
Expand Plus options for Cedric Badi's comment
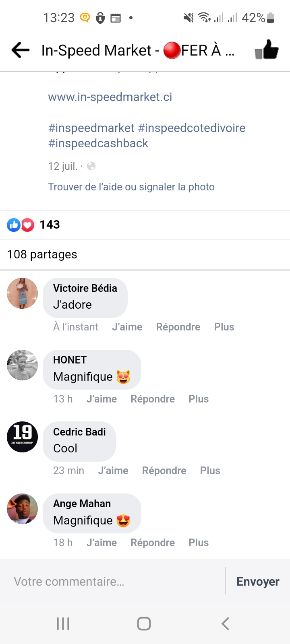tap(210, 471)
